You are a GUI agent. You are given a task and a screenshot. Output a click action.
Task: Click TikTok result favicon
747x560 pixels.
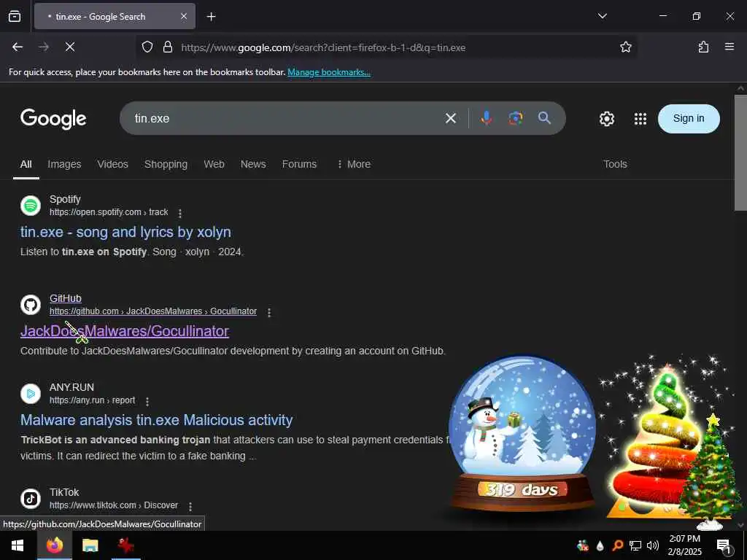point(31,499)
